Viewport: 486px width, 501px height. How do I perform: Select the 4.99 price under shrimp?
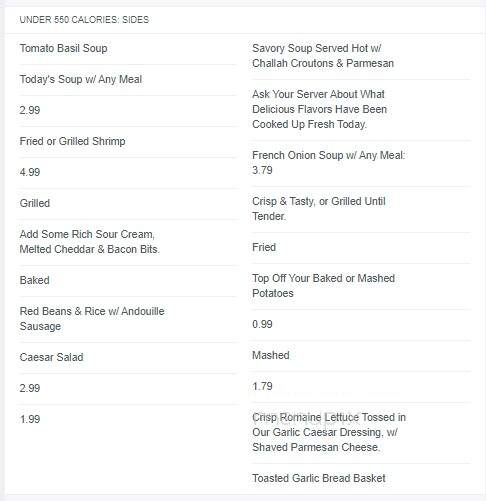30,172
